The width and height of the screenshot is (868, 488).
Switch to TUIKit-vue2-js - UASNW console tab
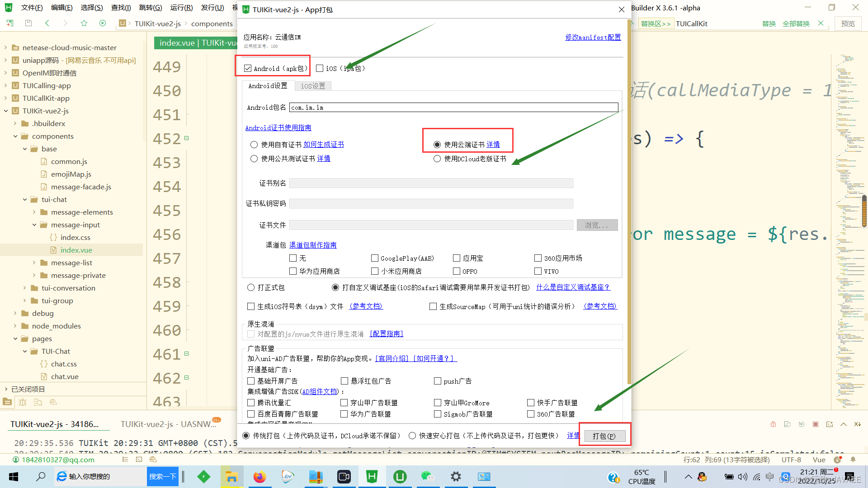(x=168, y=424)
